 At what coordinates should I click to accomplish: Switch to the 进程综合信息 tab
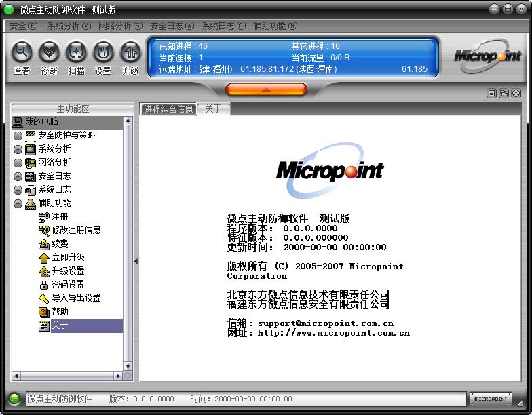point(168,109)
